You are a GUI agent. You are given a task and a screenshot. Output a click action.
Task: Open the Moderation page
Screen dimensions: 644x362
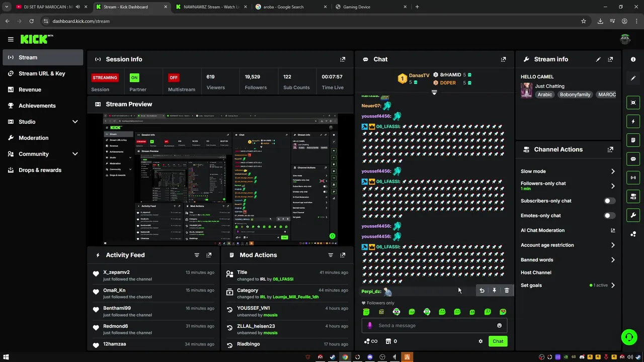43,138
